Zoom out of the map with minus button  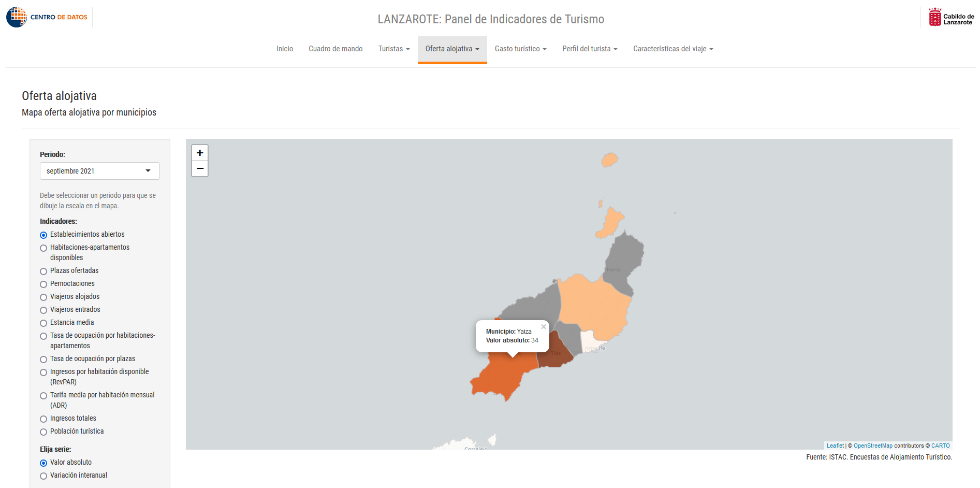point(200,169)
